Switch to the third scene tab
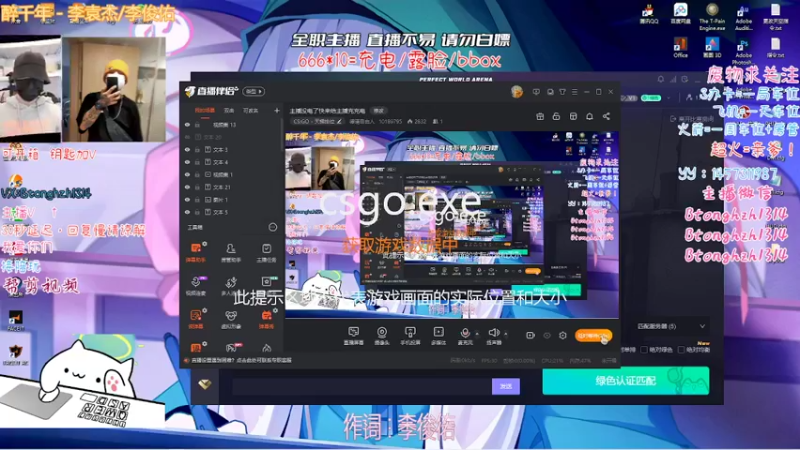 tap(250, 110)
